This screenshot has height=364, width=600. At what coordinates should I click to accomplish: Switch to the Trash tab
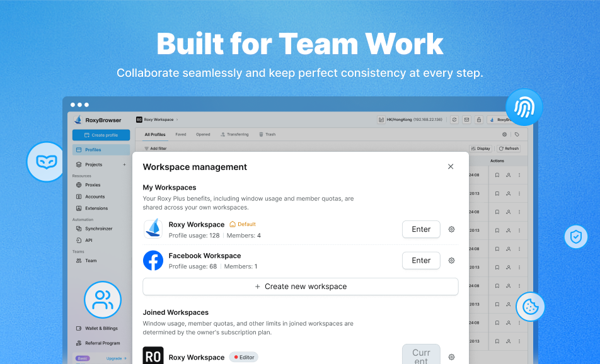pyautogui.click(x=267, y=135)
